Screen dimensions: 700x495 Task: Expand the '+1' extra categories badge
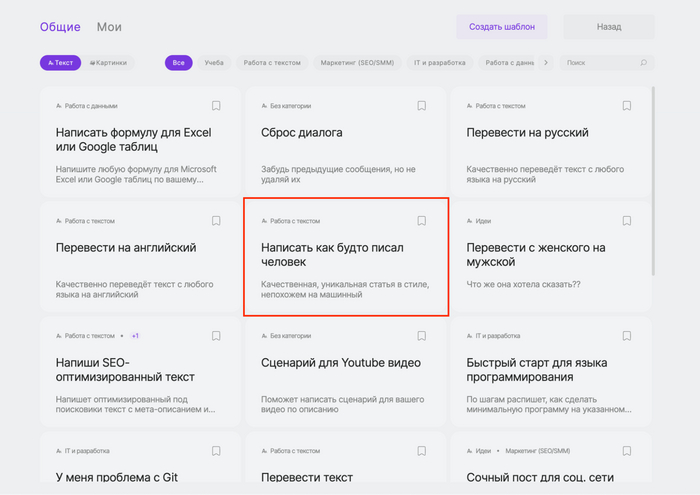135,336
